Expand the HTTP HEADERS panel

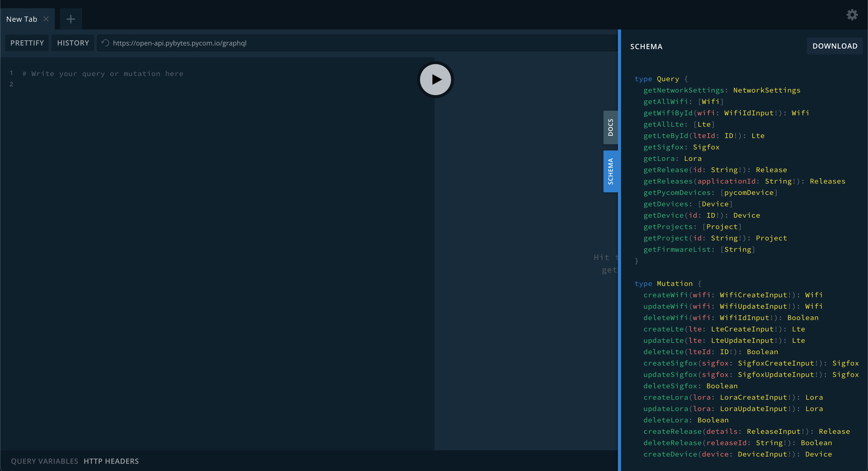click(x=111, y=461)
